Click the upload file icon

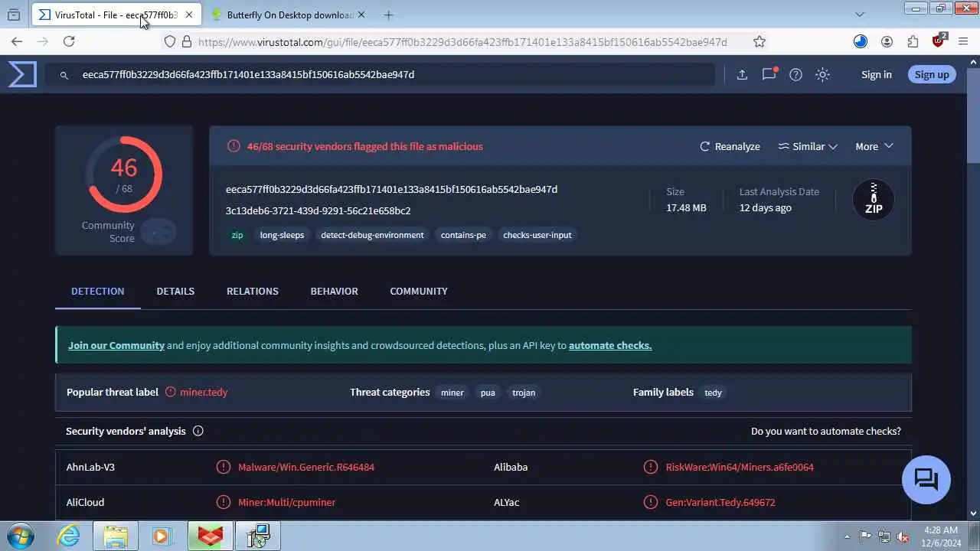pyautogui.click(x=742, y=74)
